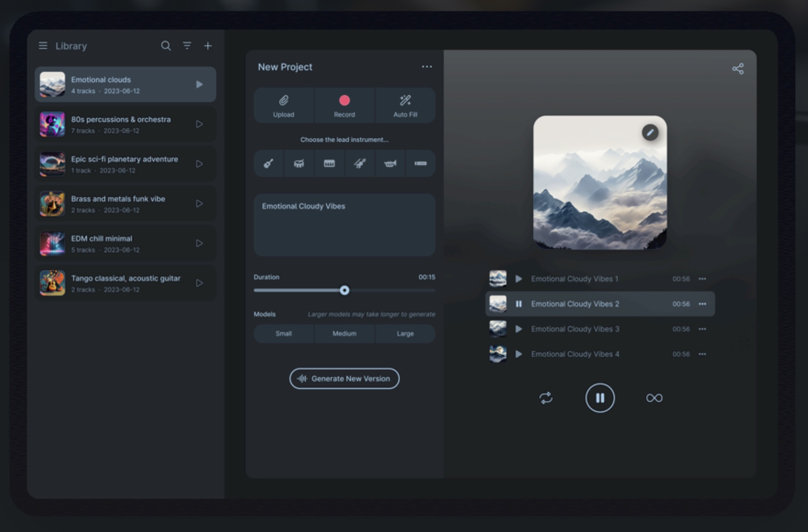The height and width of the screenshot is (532, 808).
Task: Click the Duration slider handle
Action: pos(344,290)
